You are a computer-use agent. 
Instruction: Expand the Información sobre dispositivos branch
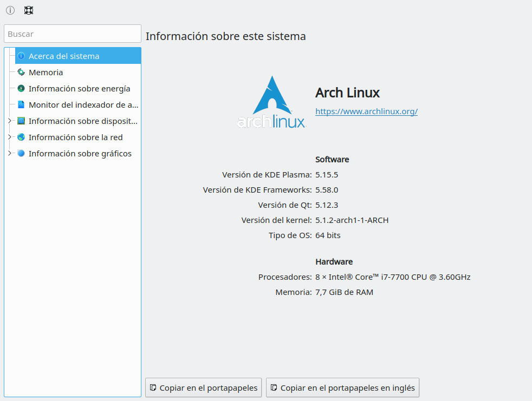click(x=9, y=121)
